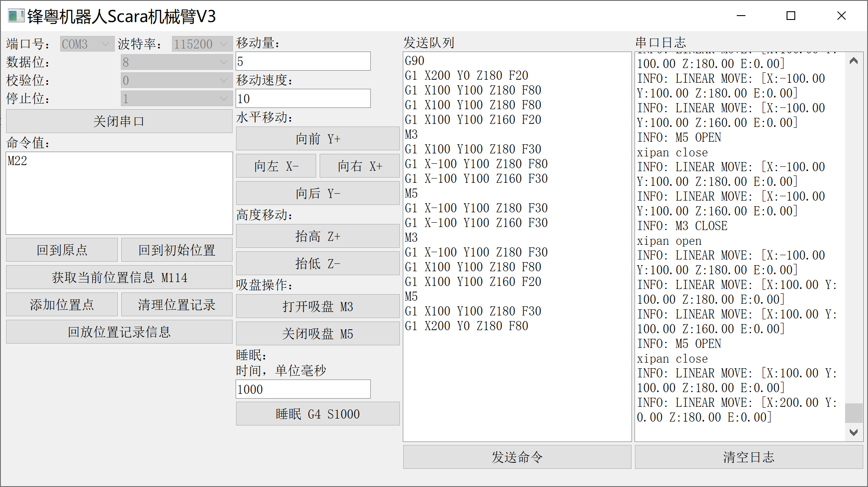Clear the log with 清空日志

point(748,457)
